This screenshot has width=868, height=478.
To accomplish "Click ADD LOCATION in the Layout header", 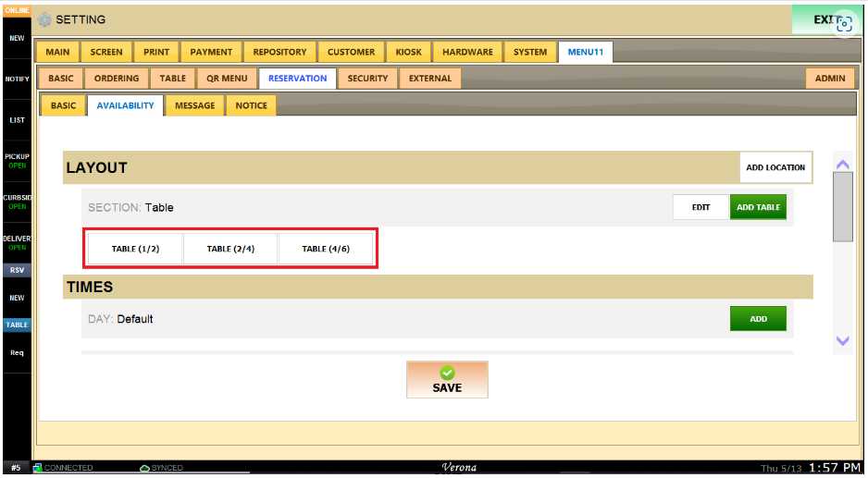I will click(775, 167).
